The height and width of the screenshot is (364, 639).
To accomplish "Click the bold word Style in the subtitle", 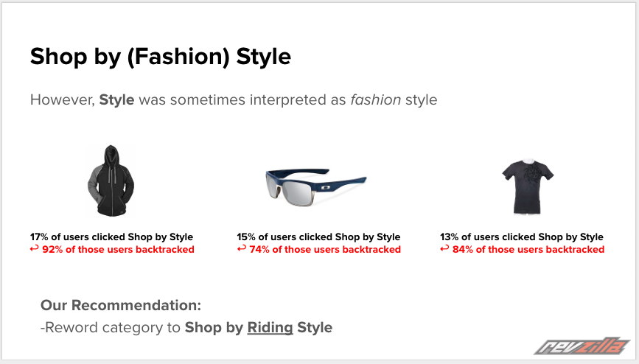I will coord(116,99).
